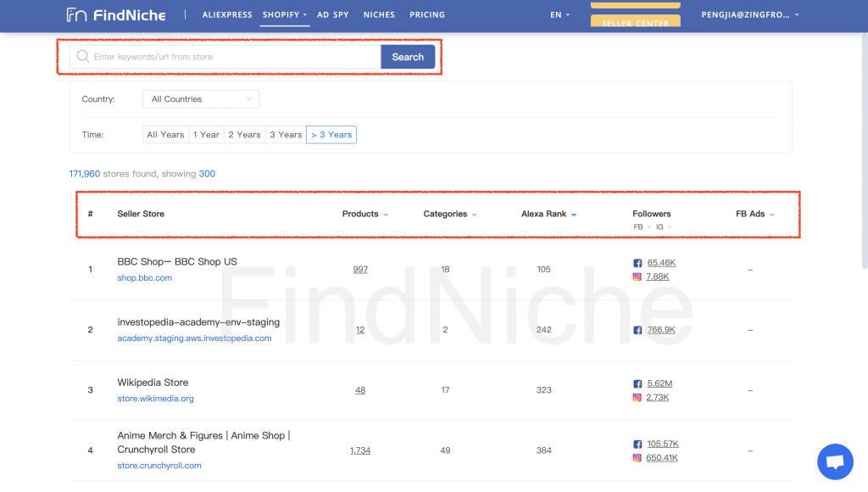Open shop.bbc.com link
This screenshot has height=492, width=868.
click(x=144, y=278)
